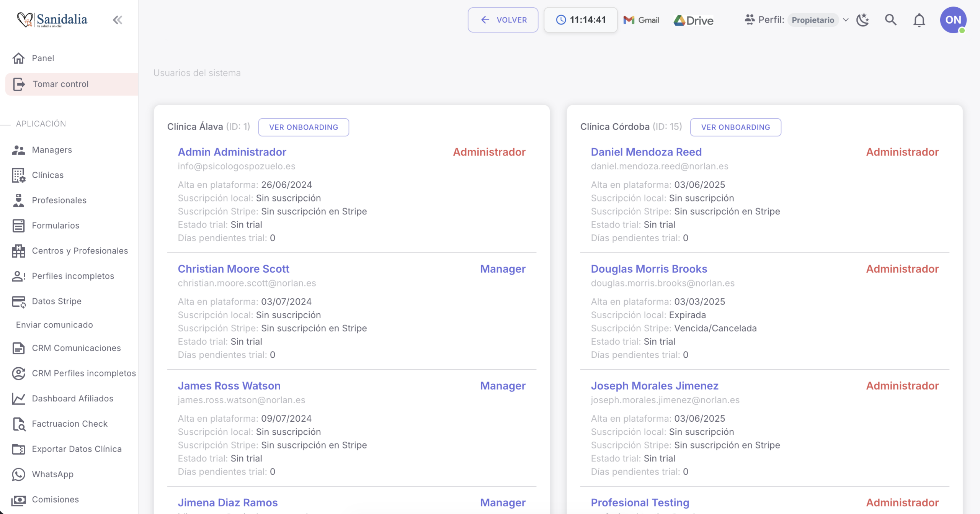
Task: Click the Profesionales person icon
Action: [18, 200]
